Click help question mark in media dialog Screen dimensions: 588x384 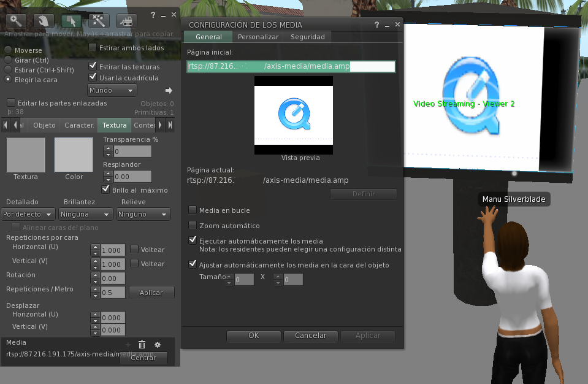376,25
